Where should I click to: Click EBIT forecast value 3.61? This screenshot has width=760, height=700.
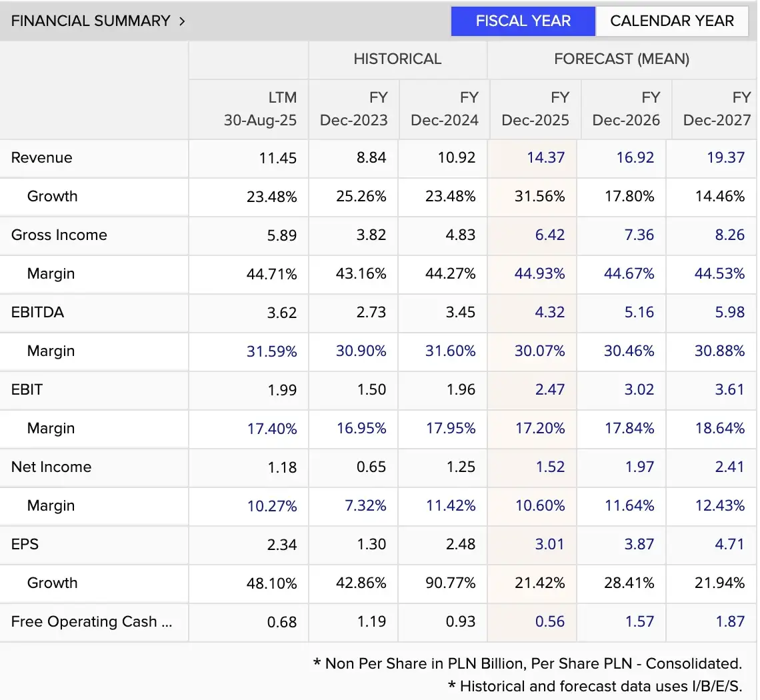[x=730, y=390]
